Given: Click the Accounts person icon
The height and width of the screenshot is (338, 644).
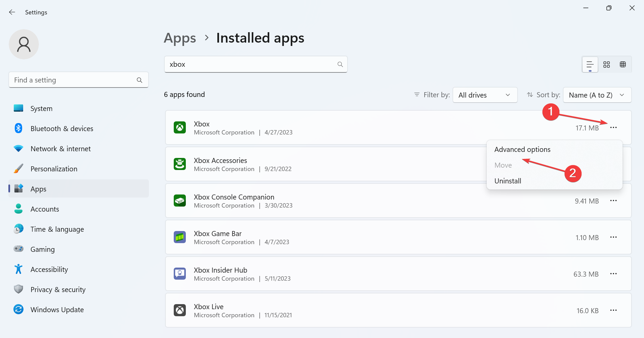Looking at the screenshot, I should tap(18, 209).
